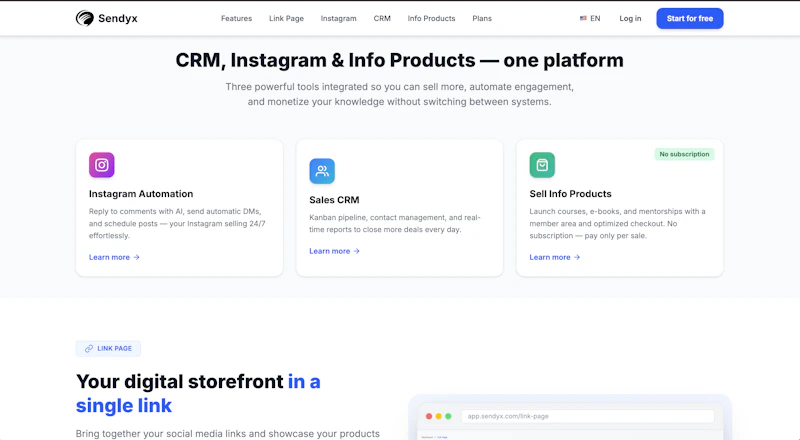Click the 'Kanban pipeline, contact management' description

tap(395, 224)
